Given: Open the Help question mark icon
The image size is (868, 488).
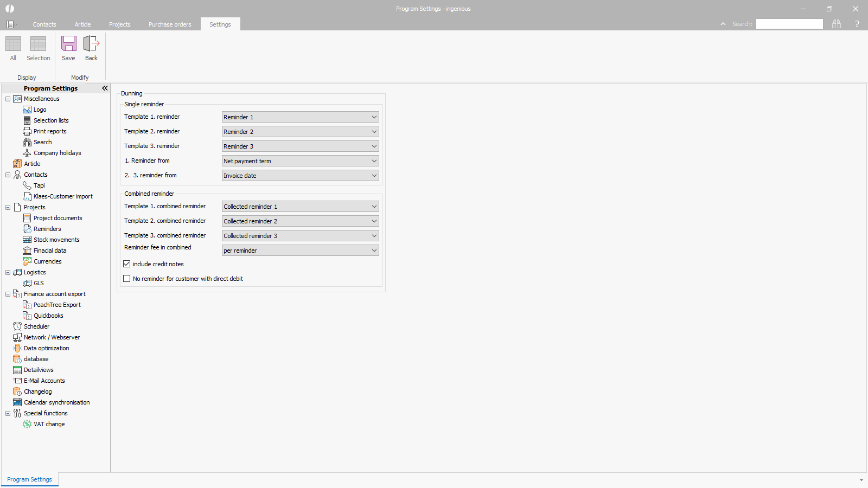Looking at the screenshot, I should [x=857, y=24].
